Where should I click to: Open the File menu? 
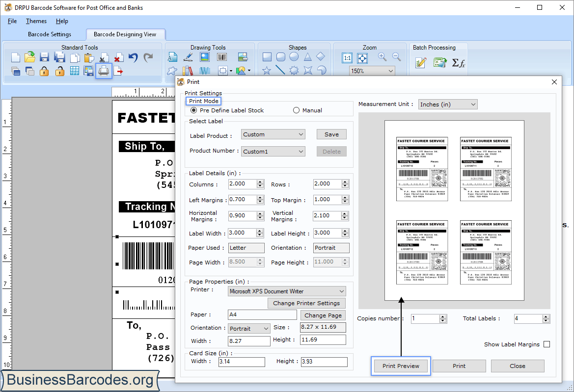[x=12, y=21]
